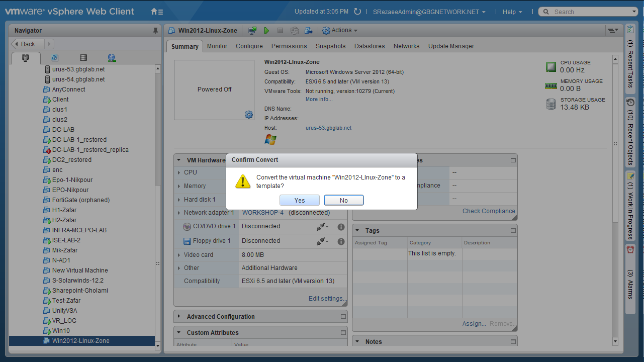Open the VM console launch icon
Viewport: 644px width, 362px height.
click(253, 31)
